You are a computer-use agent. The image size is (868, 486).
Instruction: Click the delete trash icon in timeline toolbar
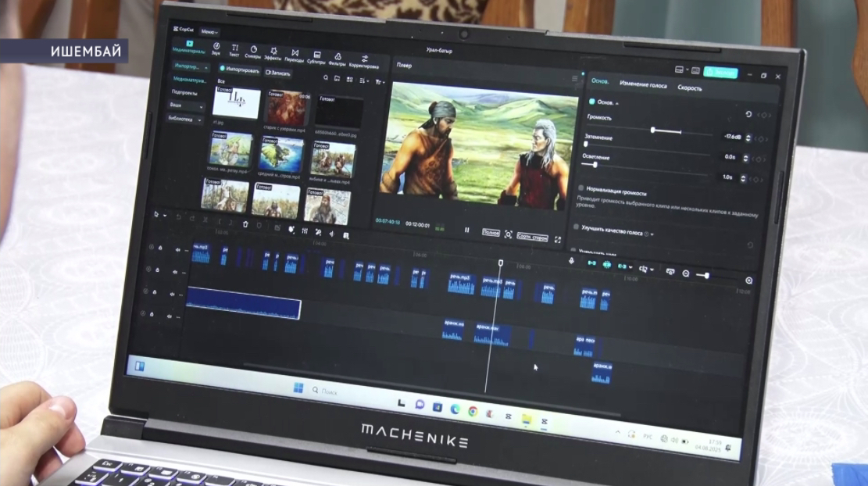(245, 224)
